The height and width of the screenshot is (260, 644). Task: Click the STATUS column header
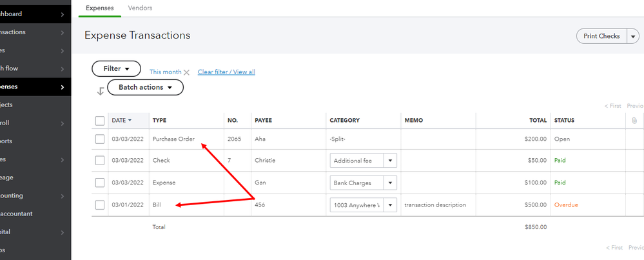click(x=564, y=121)
